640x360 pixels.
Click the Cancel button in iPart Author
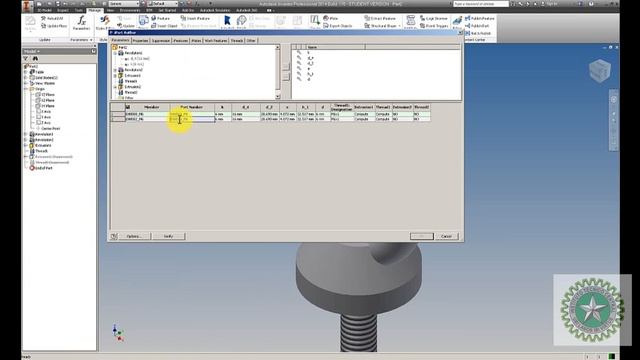[447, 236]
